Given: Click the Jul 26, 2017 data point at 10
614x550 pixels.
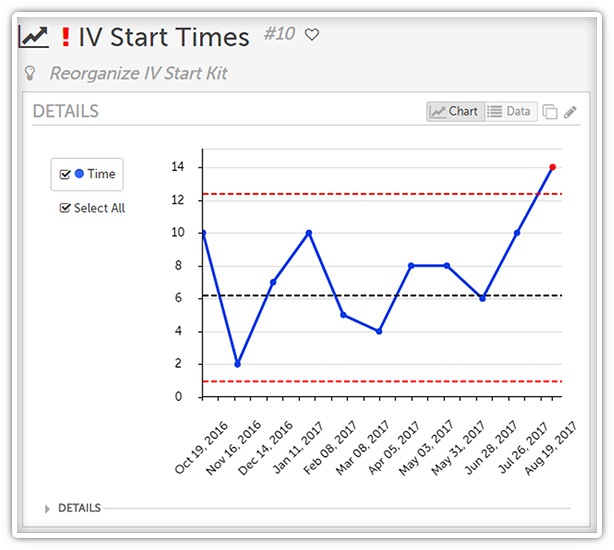Looking at the screenshot, I should coord(517,233).
